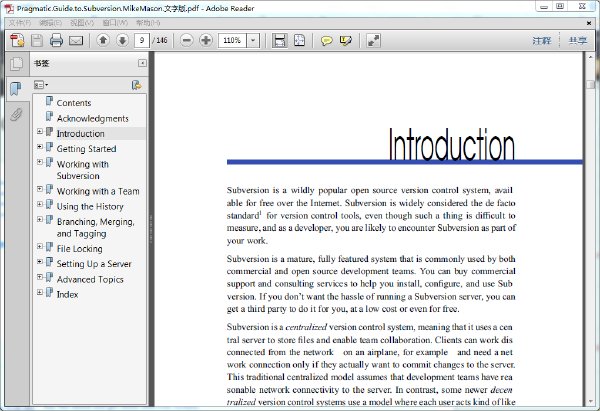
Task: Expand the Introduction bookmark
Action: tap(40, 131)
